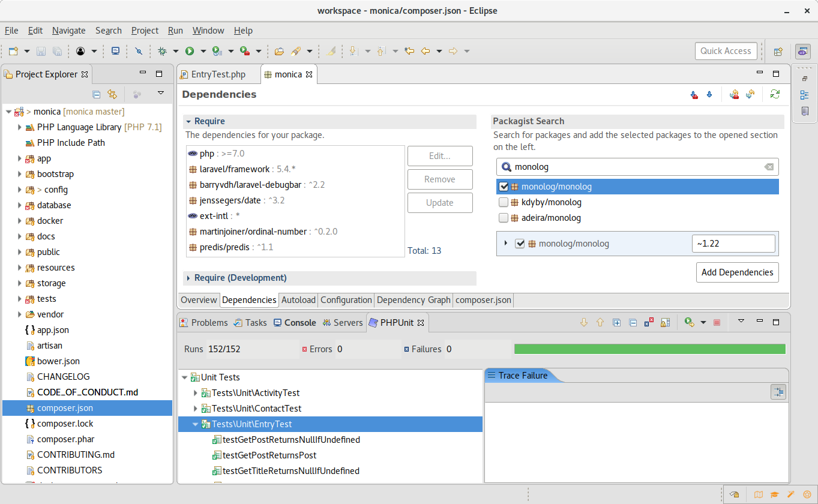The image size is (818, 504).
Task: Toggle the Skip All Breakpoints icon
Action: (139, 52)
